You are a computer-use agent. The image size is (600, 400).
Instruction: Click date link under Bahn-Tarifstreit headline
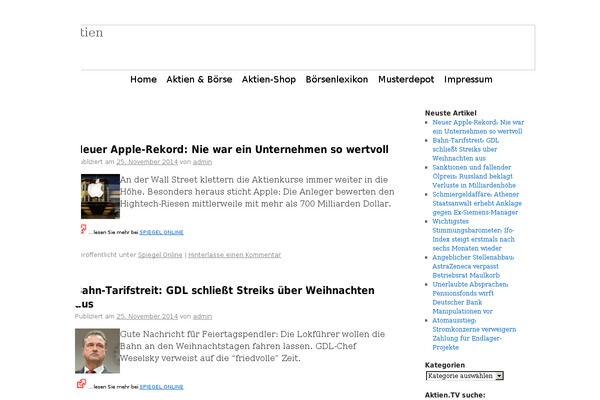pos(147,317)
